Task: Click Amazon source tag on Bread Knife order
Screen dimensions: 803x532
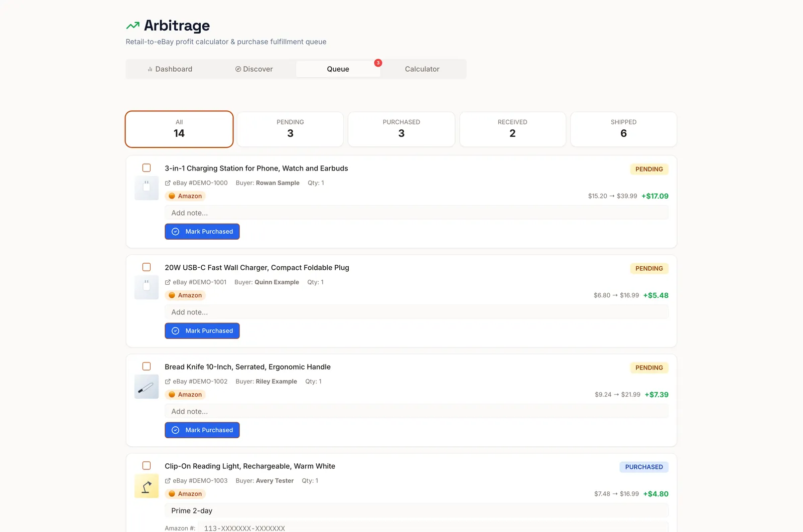Action: (185, 395)
